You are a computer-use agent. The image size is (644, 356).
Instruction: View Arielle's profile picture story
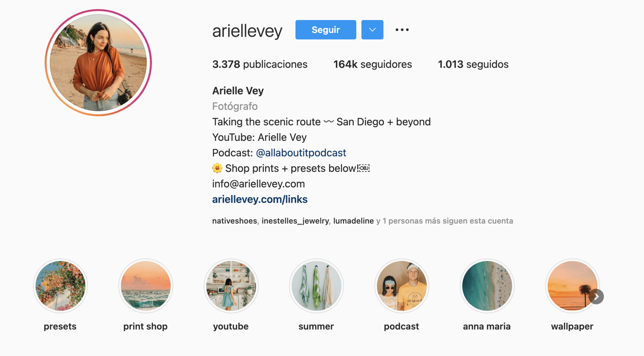[x=98, y=63]
